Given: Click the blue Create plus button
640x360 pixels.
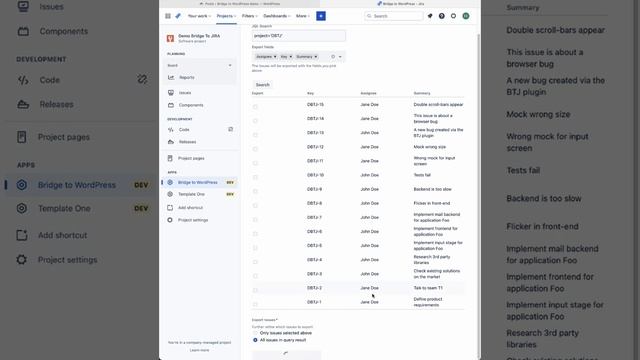Looking at the screenshot, I should (321, 16).
